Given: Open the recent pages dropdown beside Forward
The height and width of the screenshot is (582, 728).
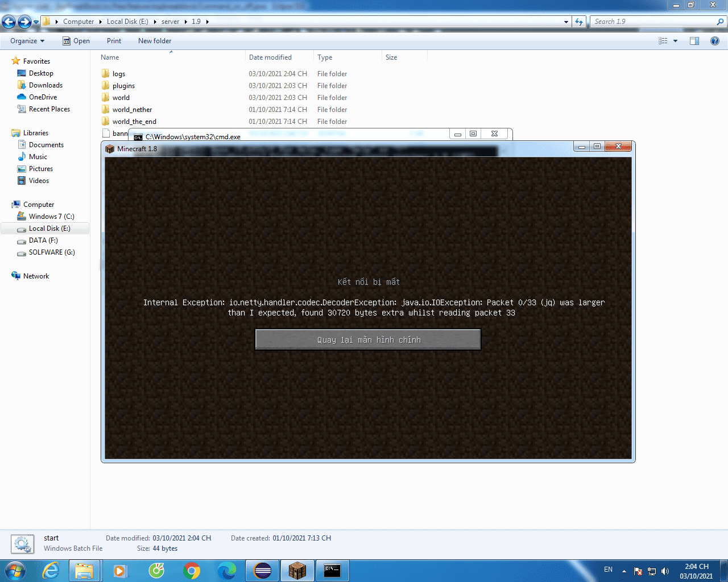Looking at the screenshot, I should [36, 22].
